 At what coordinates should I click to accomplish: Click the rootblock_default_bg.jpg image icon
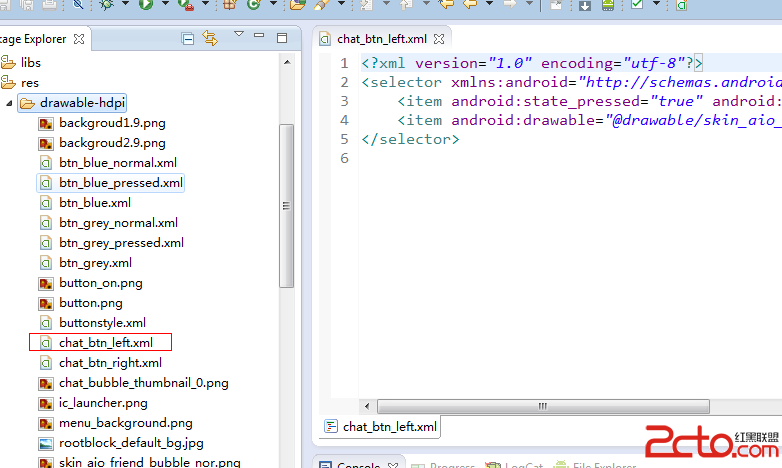[x=45, y=443]
